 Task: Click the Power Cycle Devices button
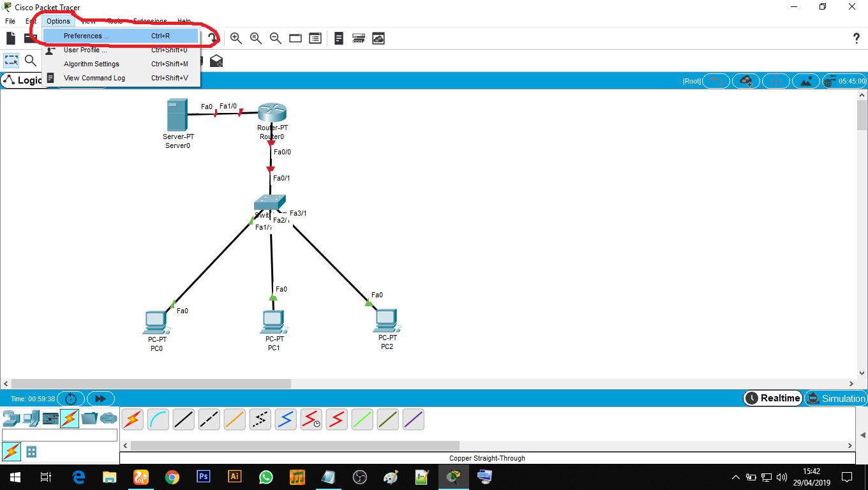pos(71,398)
